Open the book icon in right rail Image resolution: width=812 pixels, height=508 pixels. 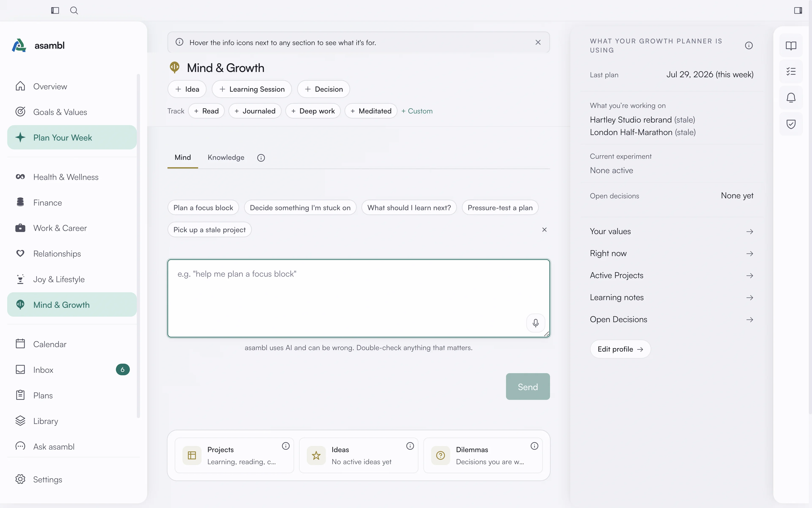791,45
